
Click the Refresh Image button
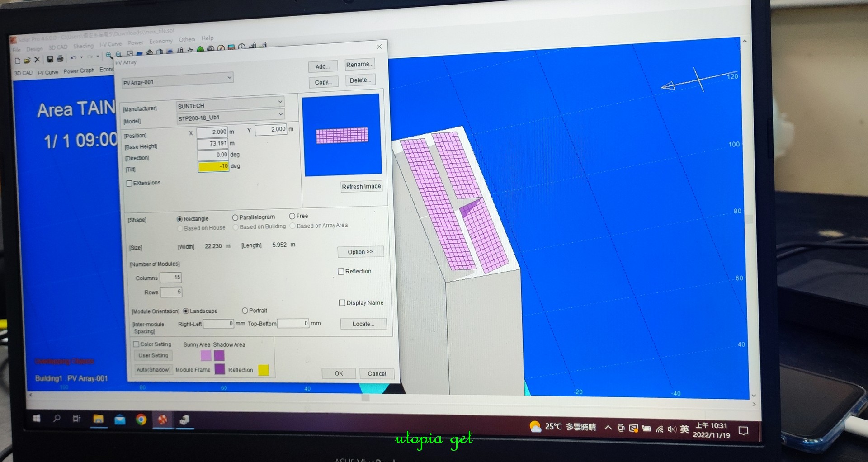[x=362, y=187]
